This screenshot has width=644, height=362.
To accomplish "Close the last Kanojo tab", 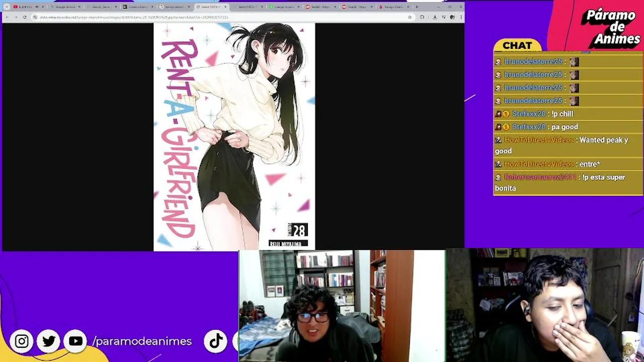I will pos(408,7).
